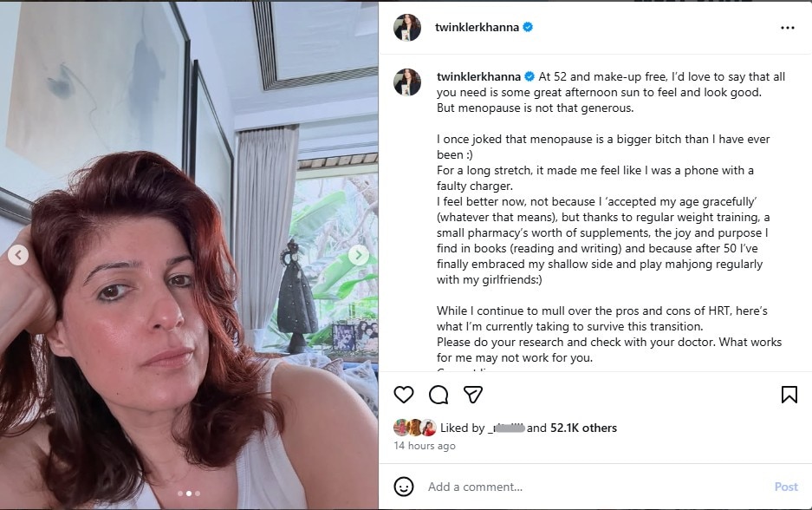Open the list of 52.1K likers
This screenshot has width=812, height=510.
coord(584,427)
